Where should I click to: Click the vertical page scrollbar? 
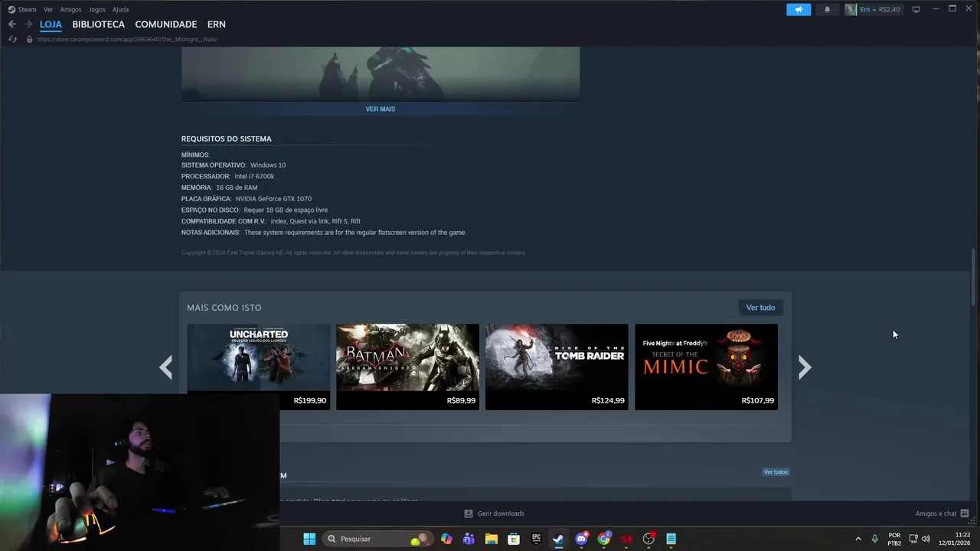pos(973,277)
